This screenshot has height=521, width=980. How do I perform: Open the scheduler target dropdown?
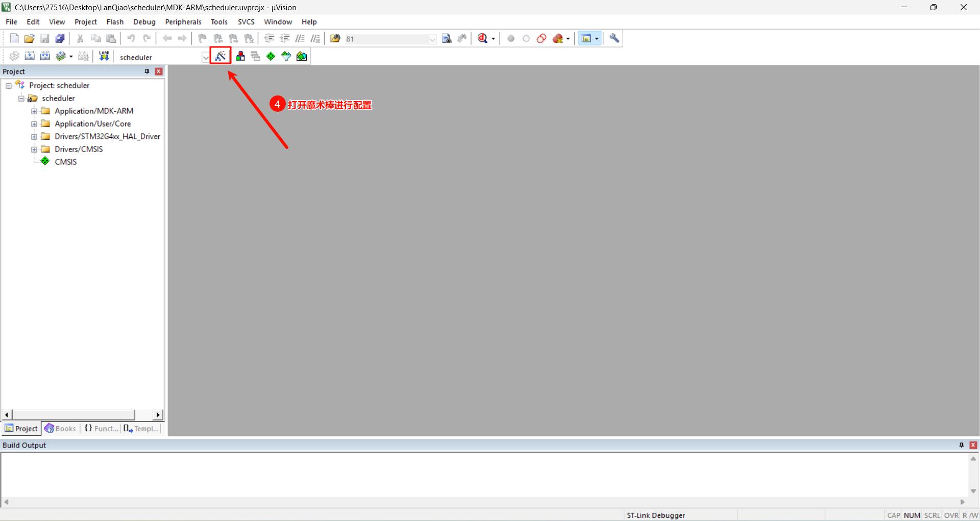205,57
